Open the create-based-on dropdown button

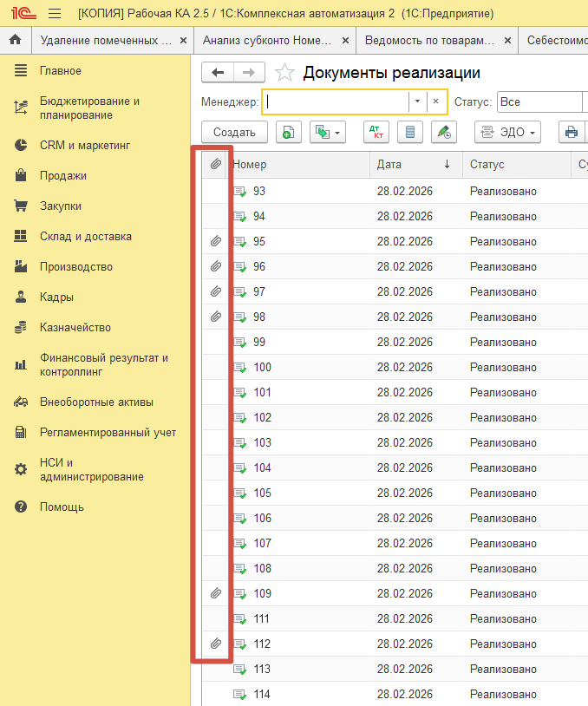coord(327,133)
